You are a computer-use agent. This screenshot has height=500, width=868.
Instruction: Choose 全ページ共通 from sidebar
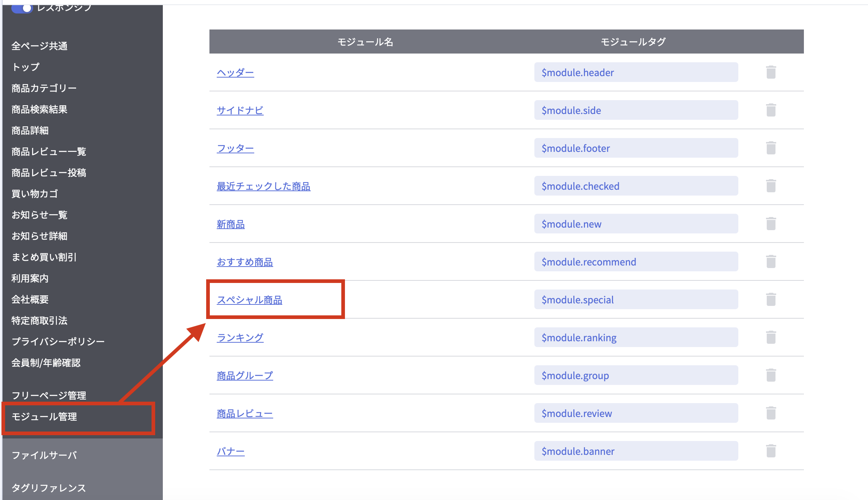click(39, 46)
